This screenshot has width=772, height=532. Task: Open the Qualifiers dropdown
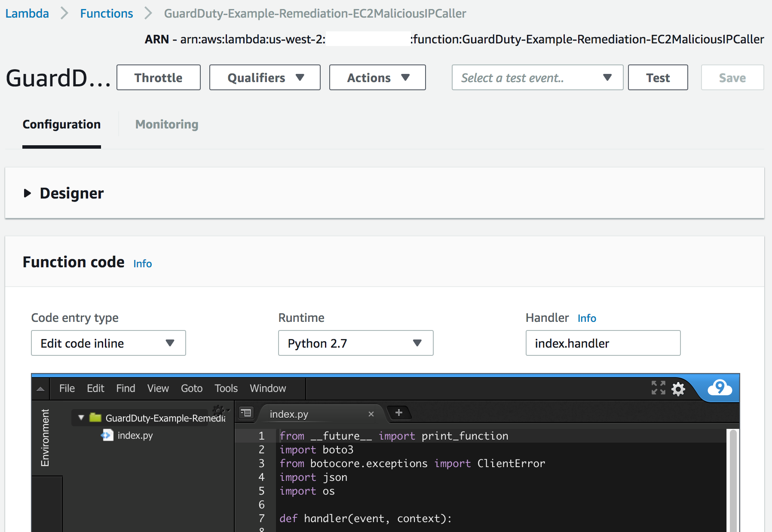(265, 77)
